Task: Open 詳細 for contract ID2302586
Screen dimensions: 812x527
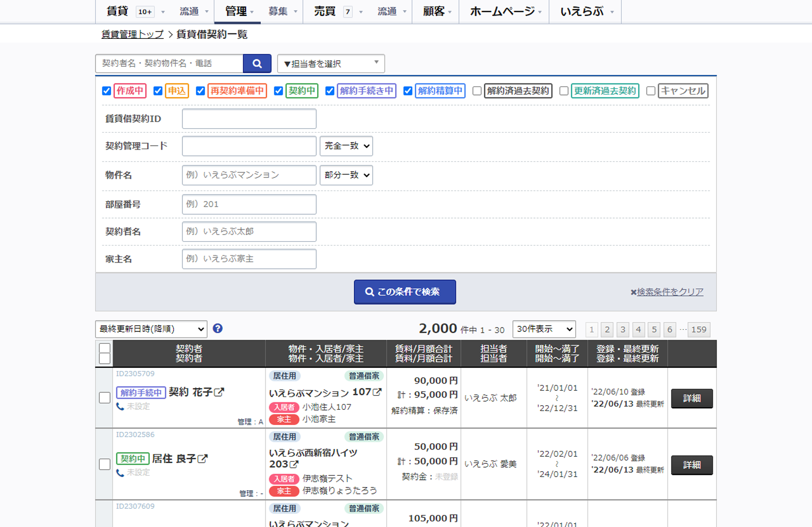Action: click(692, 464)
